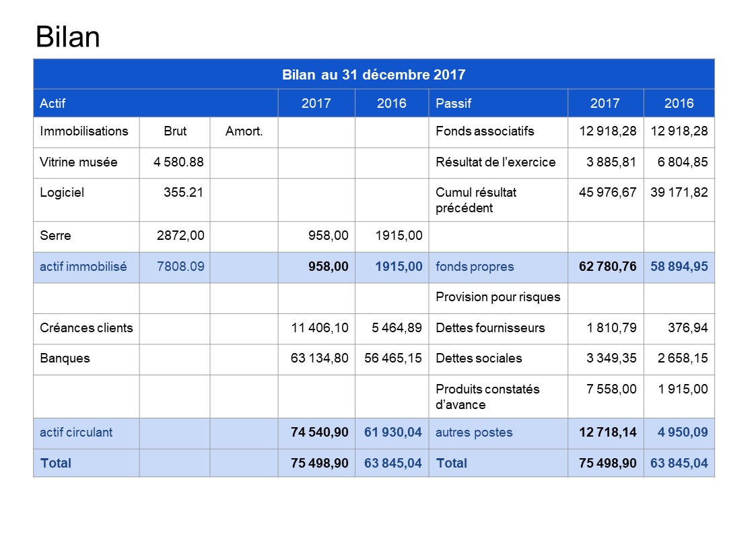The width and height of the screenshot is (756, 535).
Task: Click the value "63 134,80"
Action: tap(320, 358)
